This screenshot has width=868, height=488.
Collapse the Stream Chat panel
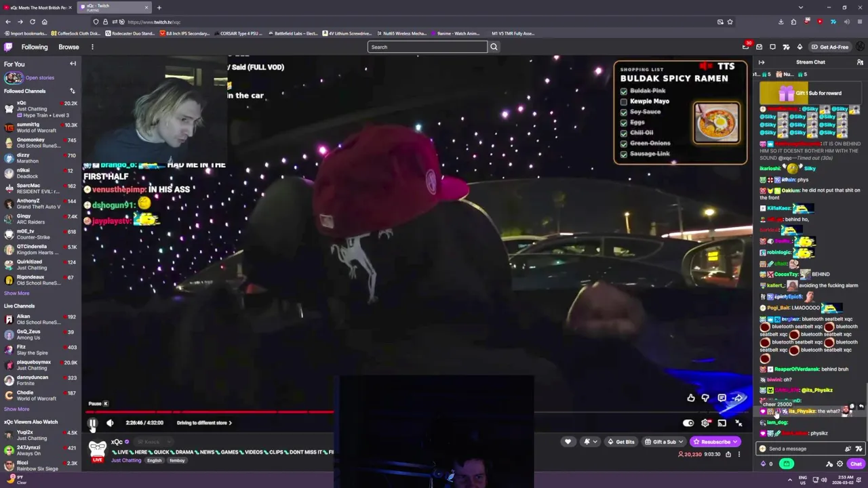pos(762,62)
